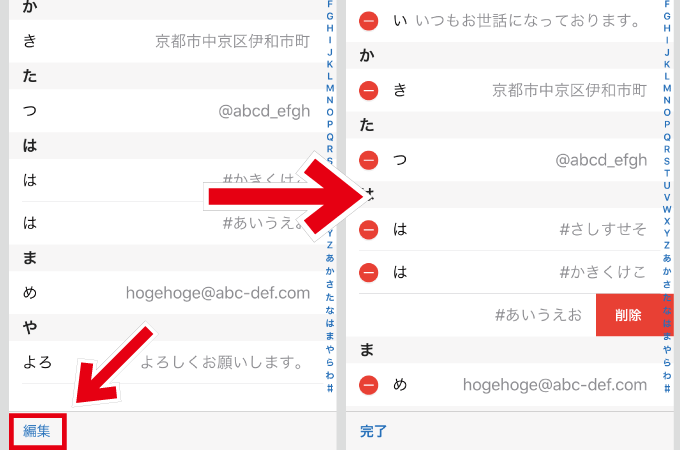This screenshot has height=450, width=680.
Task: Tap the red minus icon beside @abcd_efgh
Action: (369, 160)
